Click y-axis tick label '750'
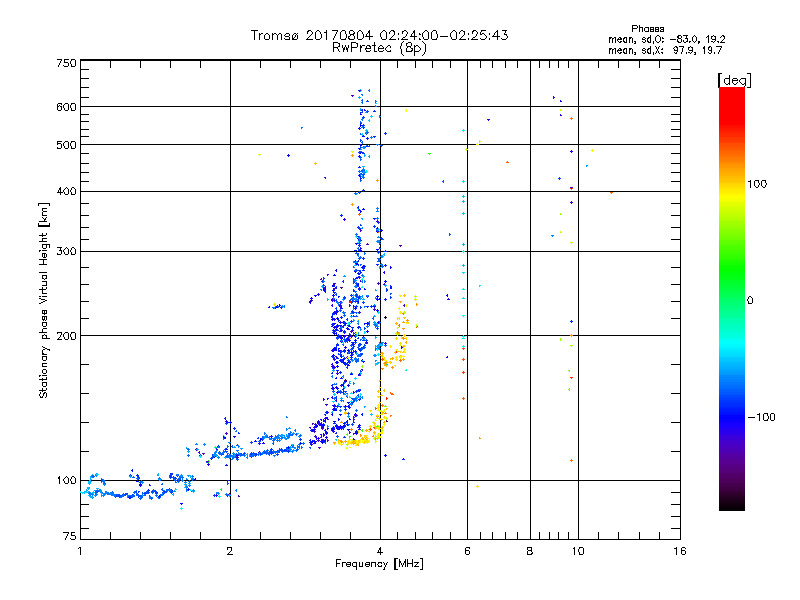800x600 pixels. (66, 63)
